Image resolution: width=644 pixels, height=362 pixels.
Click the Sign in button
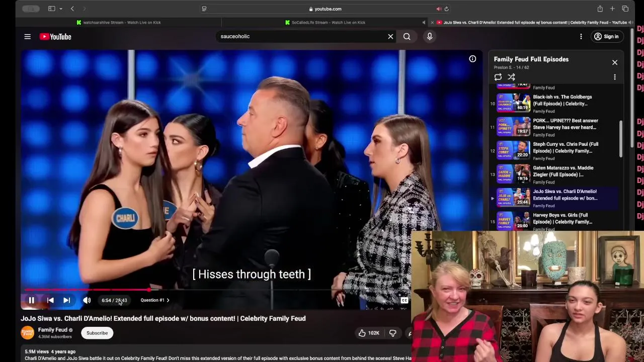[606, 36]
